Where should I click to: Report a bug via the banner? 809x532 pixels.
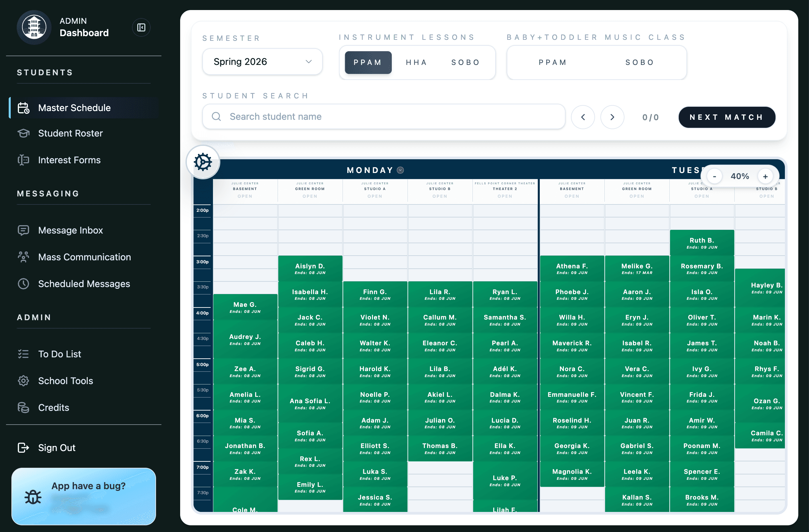84,496
